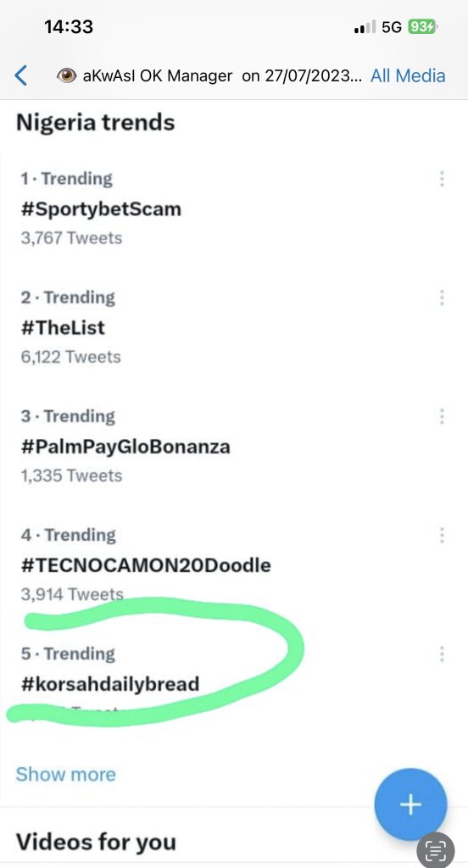The width and height of the screenshot is (468, 868).
Task: Tap the Videos for you heading
Action: (96, 842)
